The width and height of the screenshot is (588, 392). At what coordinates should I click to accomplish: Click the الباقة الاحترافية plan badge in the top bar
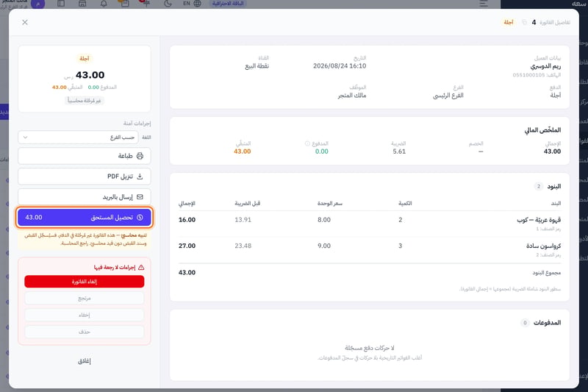(228, 4)
